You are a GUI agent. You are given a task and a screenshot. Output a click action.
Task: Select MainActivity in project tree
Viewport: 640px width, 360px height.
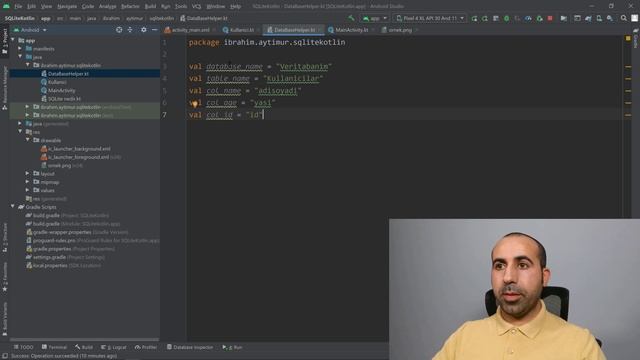58,90
